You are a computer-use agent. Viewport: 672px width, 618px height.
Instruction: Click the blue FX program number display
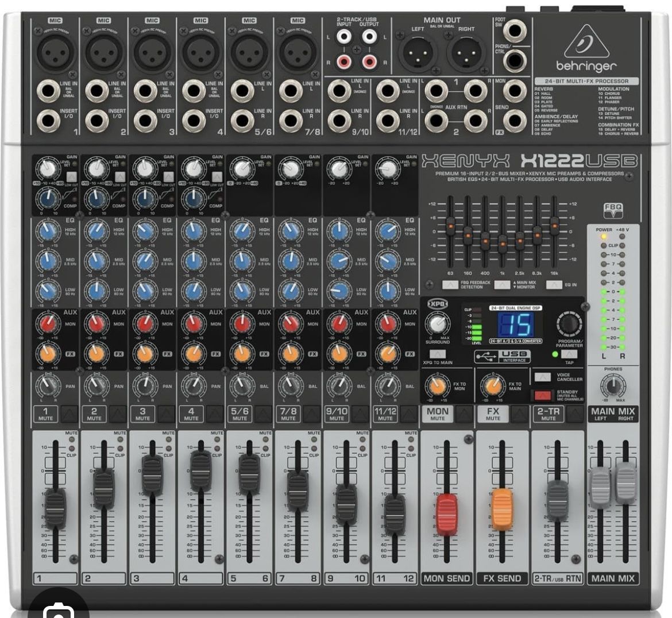coord(517,324)
